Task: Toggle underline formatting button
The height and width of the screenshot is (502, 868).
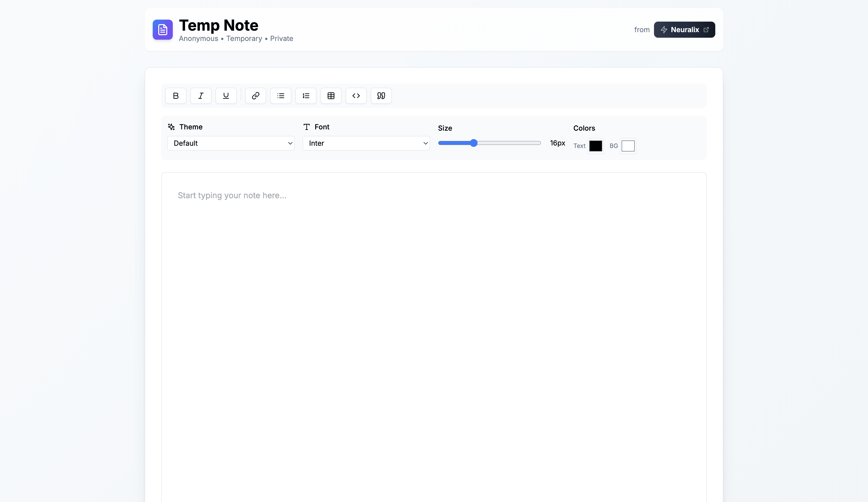Action: tap(226, 96)
